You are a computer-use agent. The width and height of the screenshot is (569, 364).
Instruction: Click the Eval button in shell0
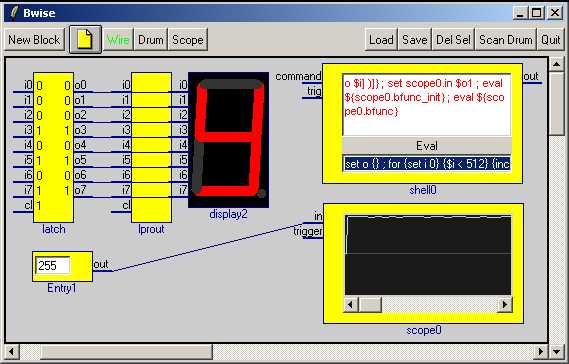click(x=427, y=146)
